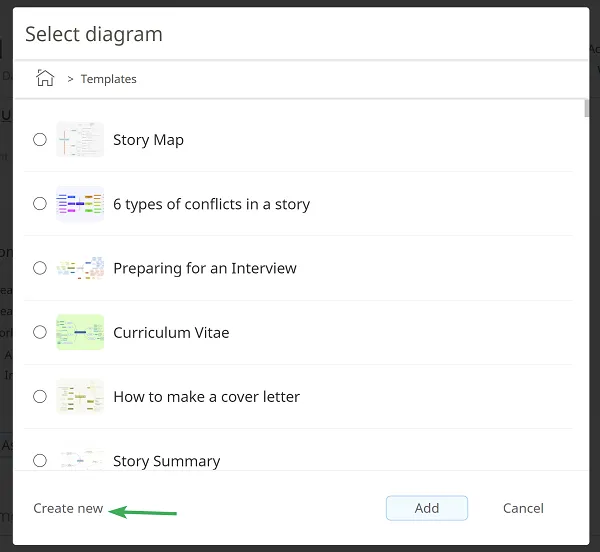Click the Preparing for an Interview thumbnail
Screen dimensions: 600x552
[80, 268]
